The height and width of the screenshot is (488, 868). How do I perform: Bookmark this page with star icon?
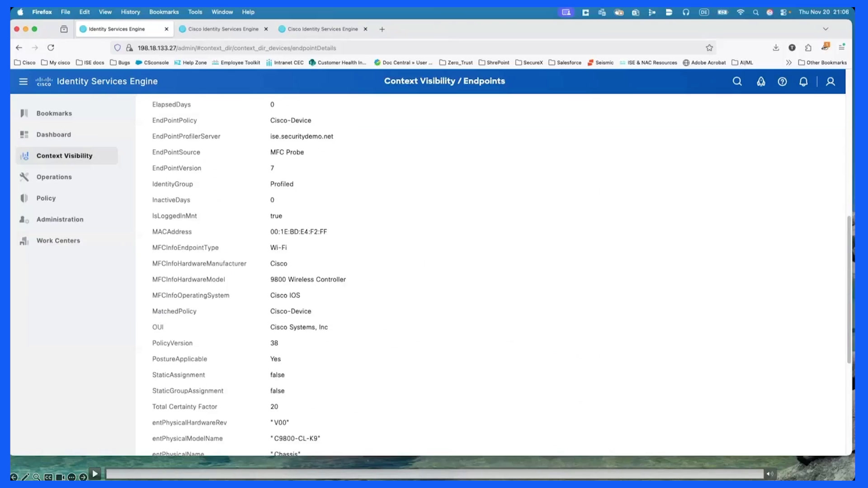pyautogui.click(x=709, y=48)
